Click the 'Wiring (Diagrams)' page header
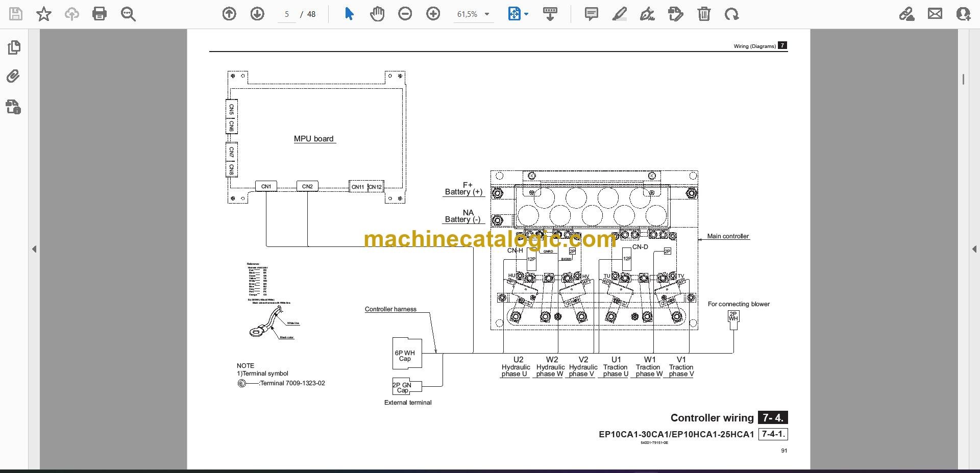This screenshot has width=980, height=473. click(754, 46)
